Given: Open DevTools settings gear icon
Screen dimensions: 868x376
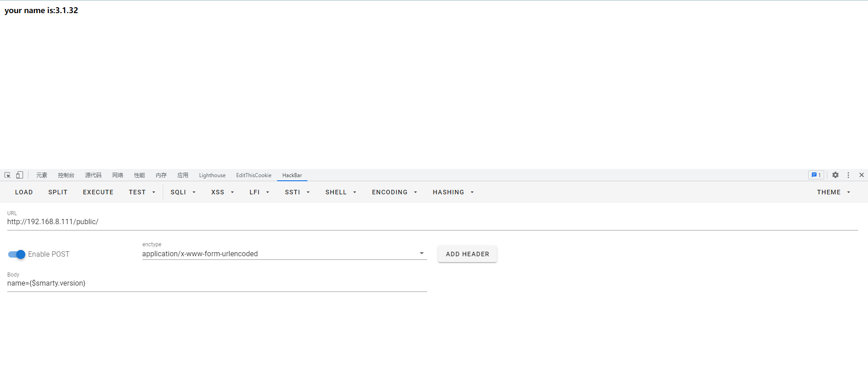Looking at the screenshot, I should 835,175.
